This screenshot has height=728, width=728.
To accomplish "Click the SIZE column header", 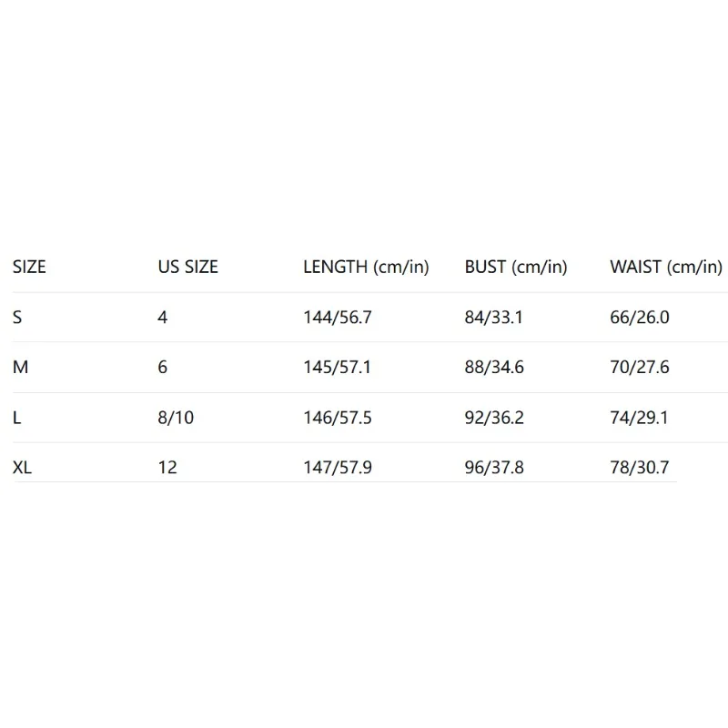I will point(29,268).
